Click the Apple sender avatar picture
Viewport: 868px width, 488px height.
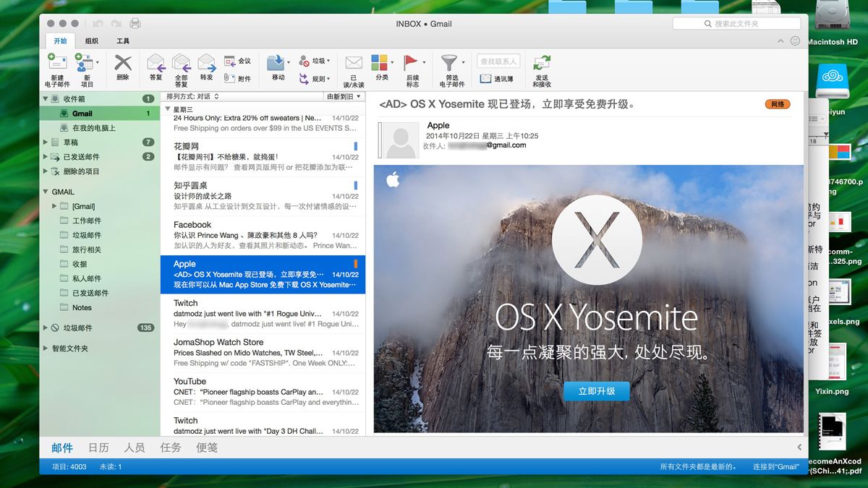[400, 140]
